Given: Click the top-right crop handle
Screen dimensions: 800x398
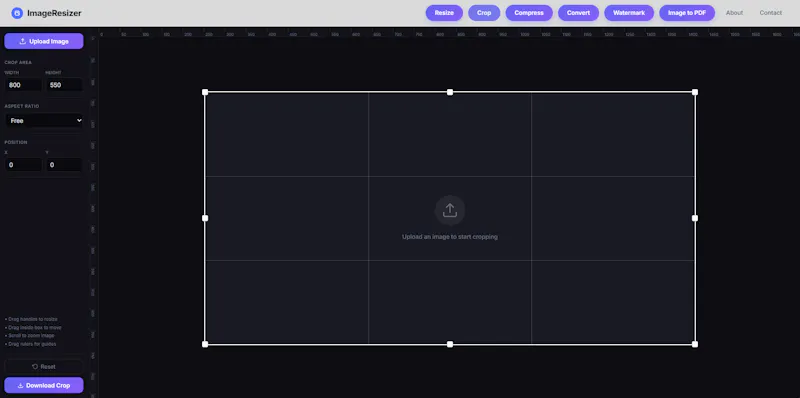Looking at the screenshot, I should point(695,92).
